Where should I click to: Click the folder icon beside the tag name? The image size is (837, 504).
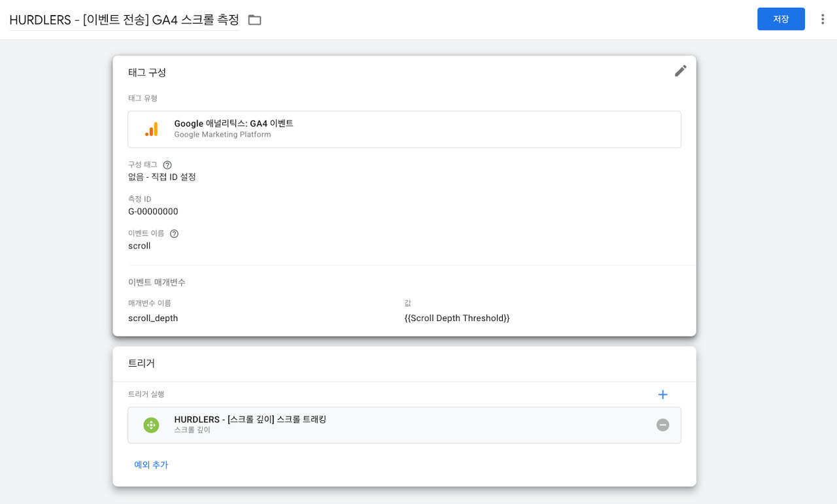[x=254, y=20]
